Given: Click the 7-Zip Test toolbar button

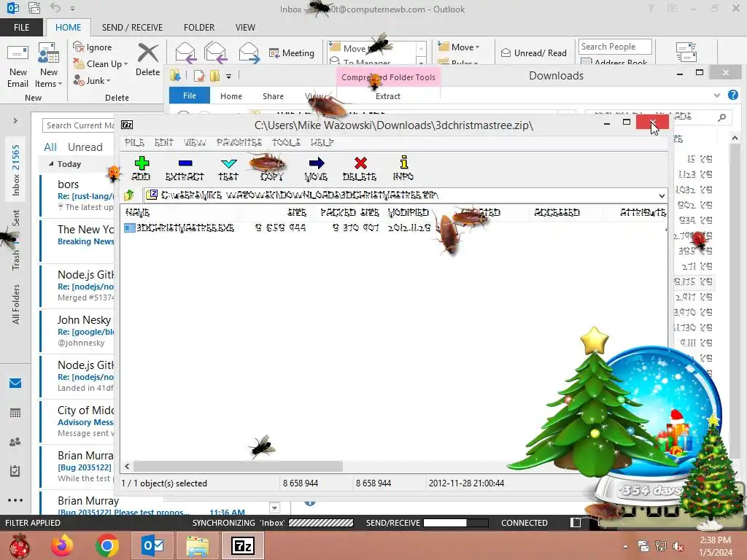Looking at the screenshot, I should click(228, 168).
